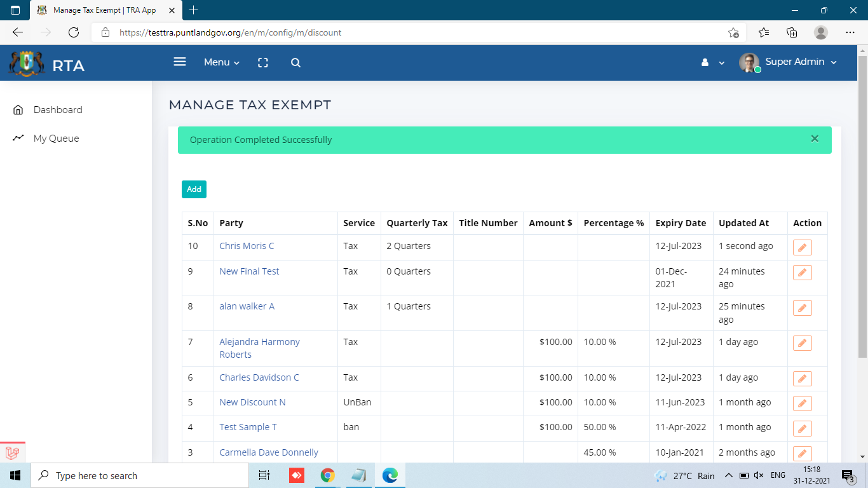Open the tab actions menu icon

click(x=15, y=10)
